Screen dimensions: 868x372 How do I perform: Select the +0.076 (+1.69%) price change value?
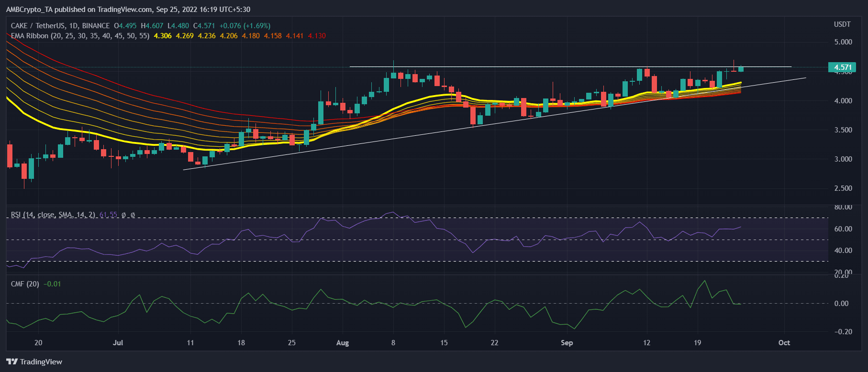(245, 26)
